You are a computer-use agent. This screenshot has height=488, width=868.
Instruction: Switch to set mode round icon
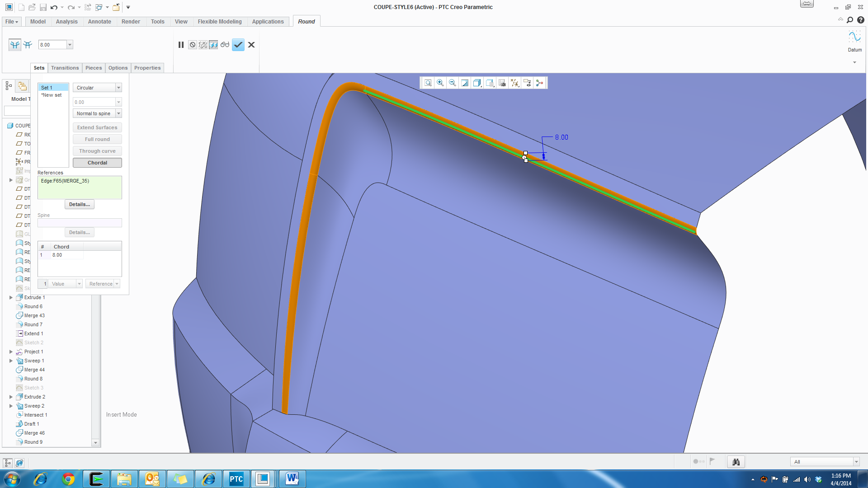coord(15,44)
